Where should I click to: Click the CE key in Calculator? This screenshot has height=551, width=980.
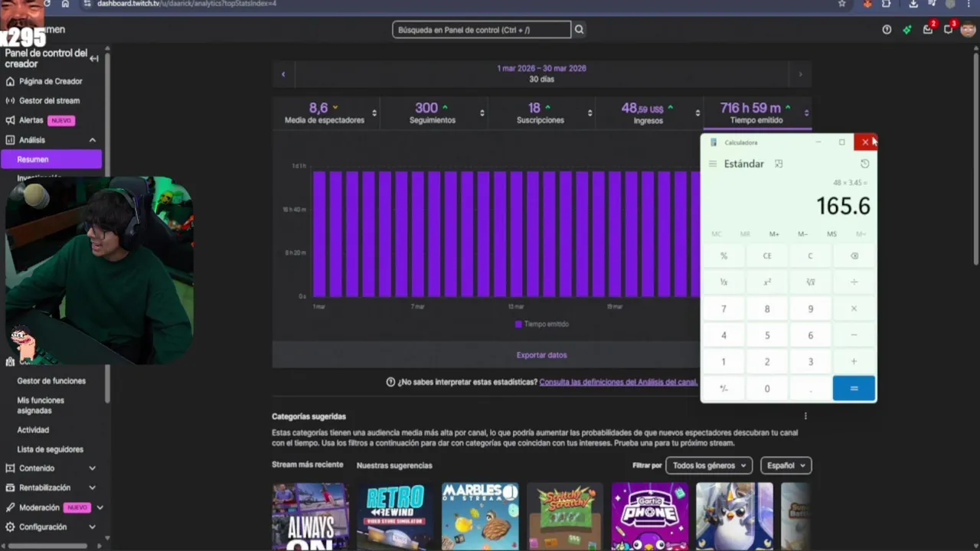(x=767, y=256)
